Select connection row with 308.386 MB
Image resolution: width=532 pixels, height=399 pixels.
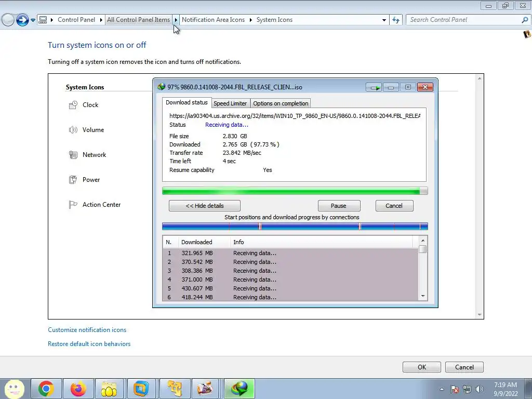pos(290,271)
